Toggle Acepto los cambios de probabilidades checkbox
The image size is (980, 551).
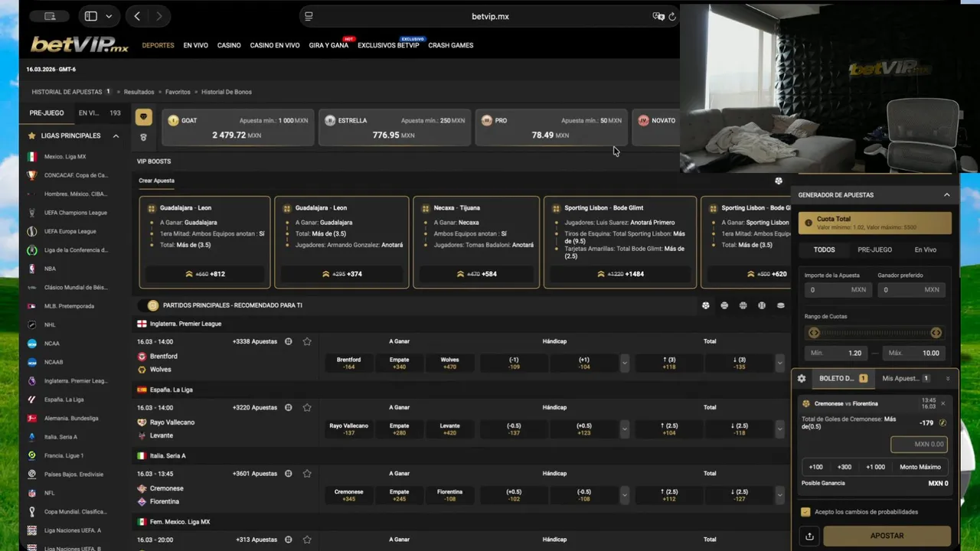coord(805,512)
